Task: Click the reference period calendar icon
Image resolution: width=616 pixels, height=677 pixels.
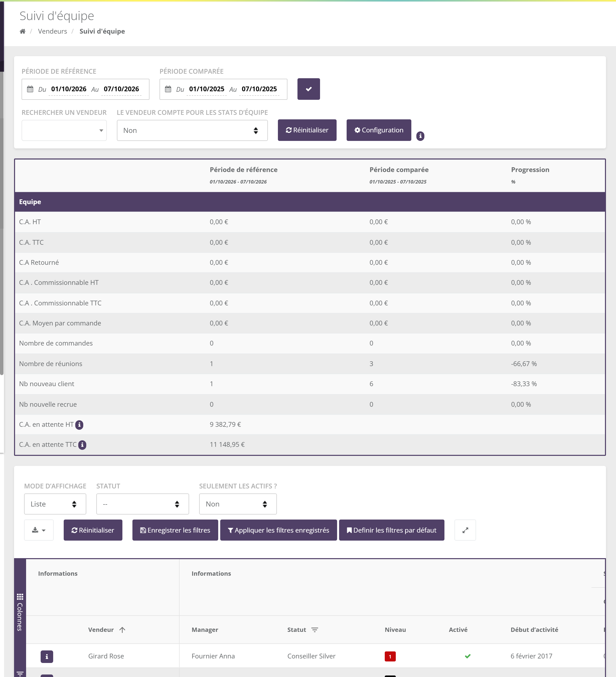Action: click(x=30, y=89)
